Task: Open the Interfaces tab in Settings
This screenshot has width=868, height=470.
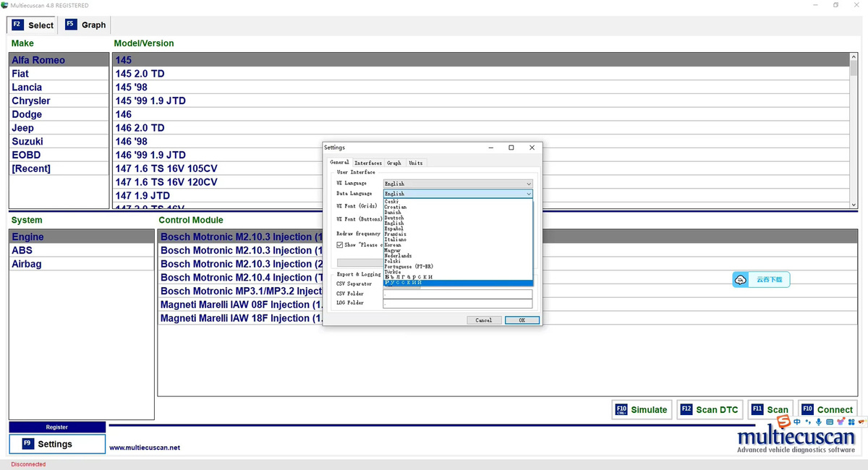Action: pos(368,163)
